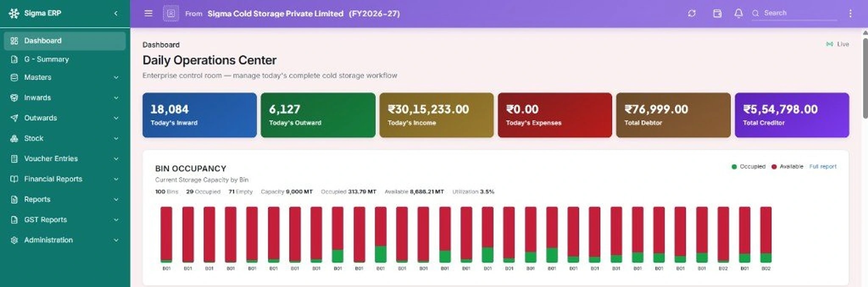The width and height of the screenshot is (868, 287).
Task: Click the (FY2026-27) financial year label
Action: click(374, 14)
